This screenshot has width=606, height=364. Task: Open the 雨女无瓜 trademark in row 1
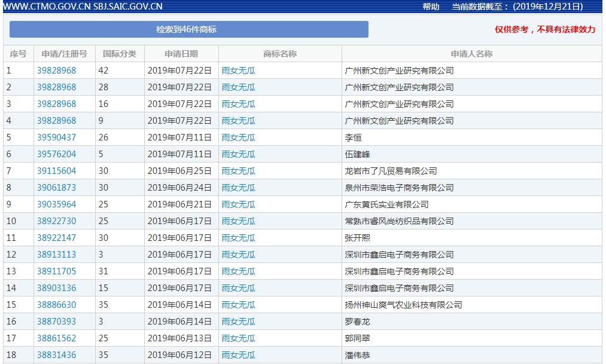(x=237, y=70)
